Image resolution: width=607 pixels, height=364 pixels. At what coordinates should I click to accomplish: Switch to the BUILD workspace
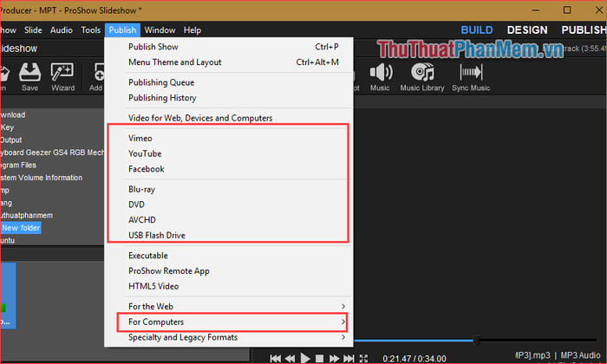[477, 29]
